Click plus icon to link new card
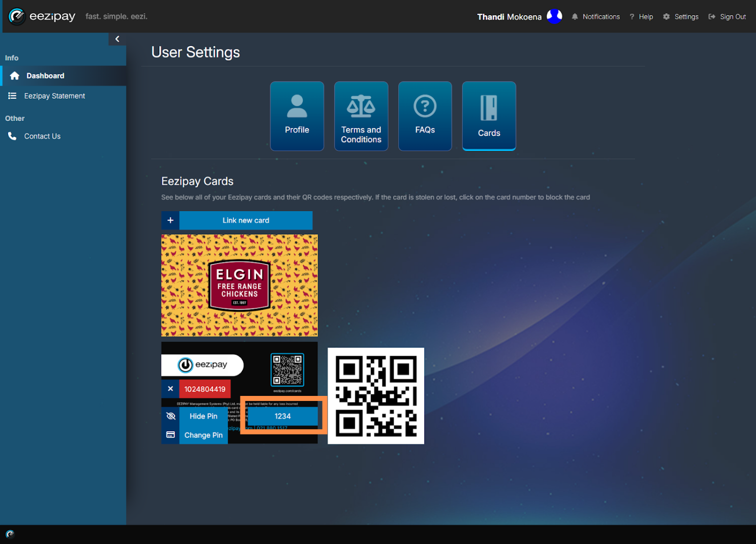 (x=170, y=220)
